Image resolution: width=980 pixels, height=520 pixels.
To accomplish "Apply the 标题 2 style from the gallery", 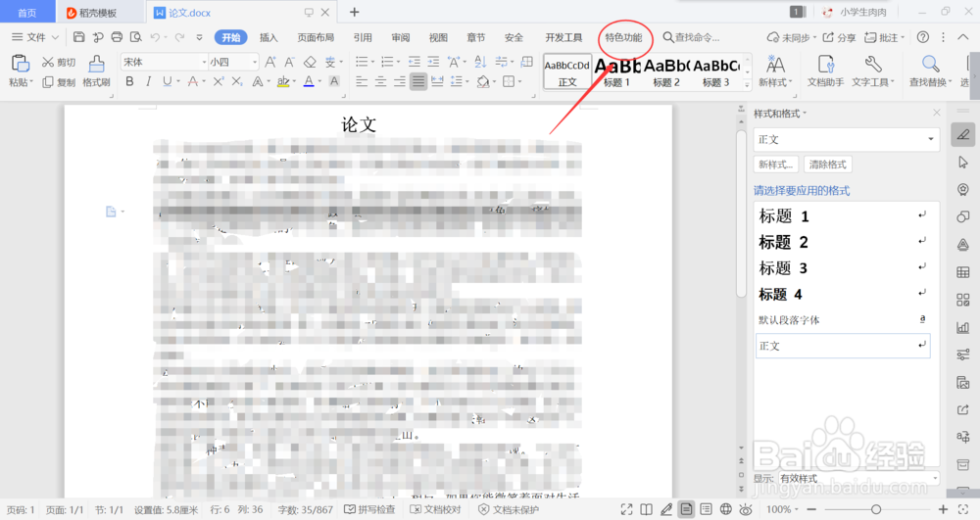I will click(666, 72).
